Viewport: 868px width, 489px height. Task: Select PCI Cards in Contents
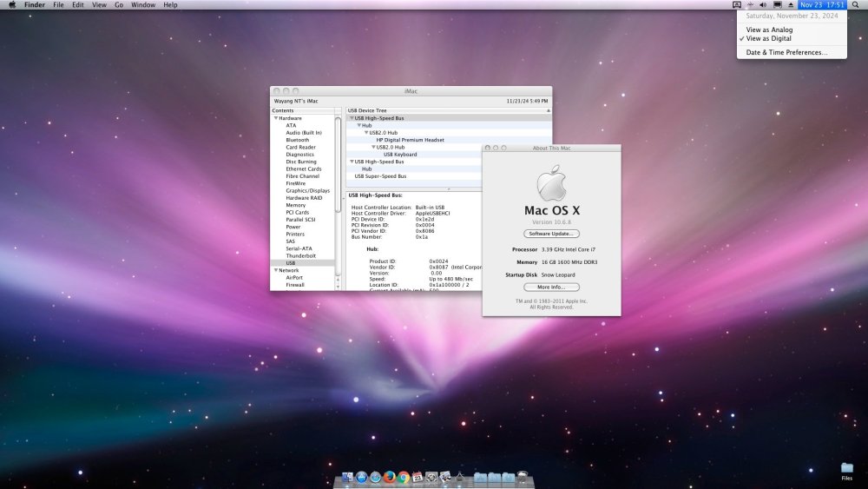point(297,212)
